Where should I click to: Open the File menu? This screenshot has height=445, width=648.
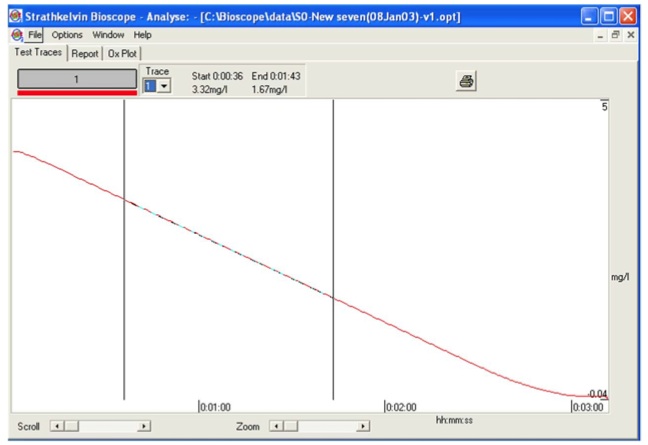click(x=35, y=35)
